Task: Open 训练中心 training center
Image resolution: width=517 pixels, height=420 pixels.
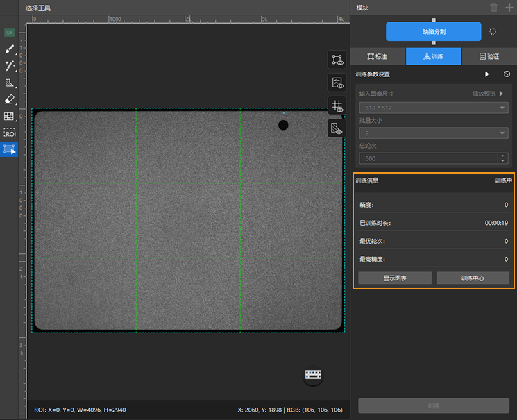Action: tap(473, 278)
